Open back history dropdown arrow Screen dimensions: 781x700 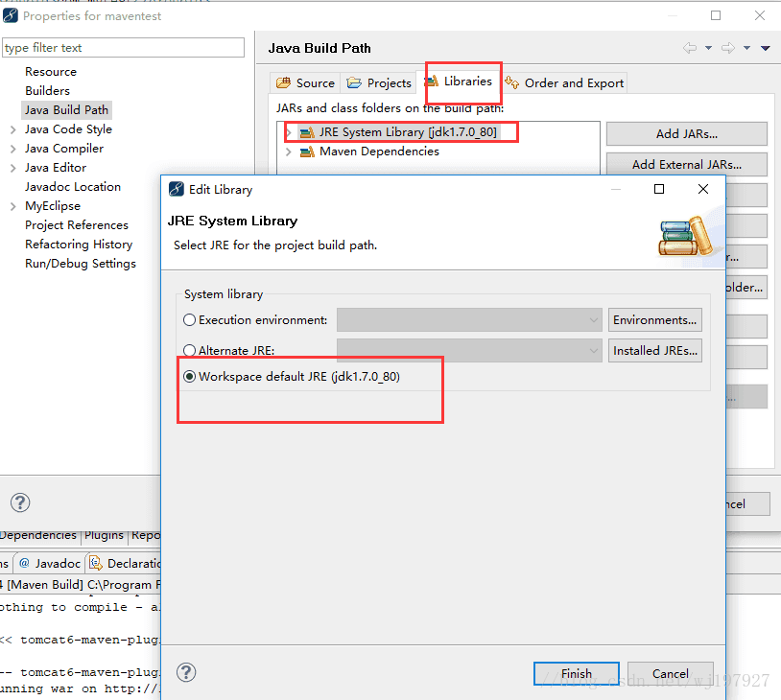(708, 48)
